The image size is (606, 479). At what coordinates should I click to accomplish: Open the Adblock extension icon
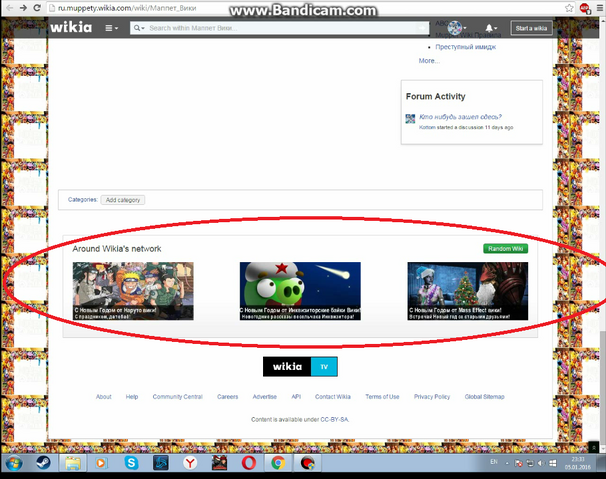pos(585,8)
